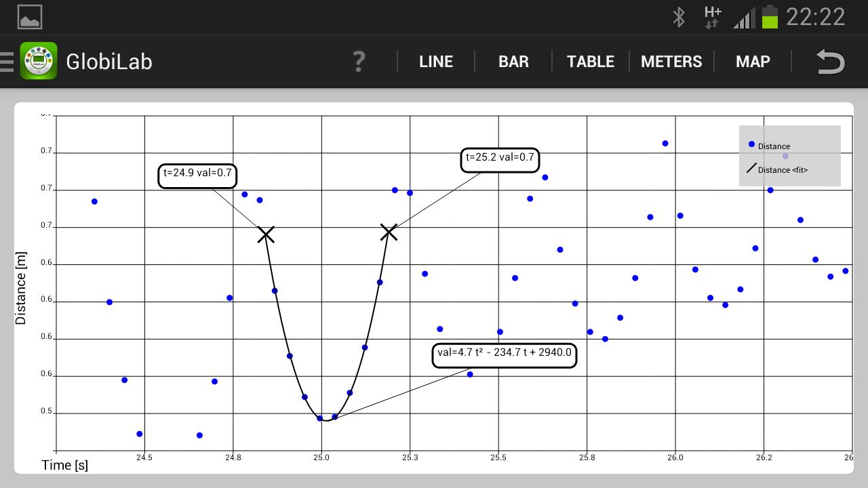Tap the t=25.2 val=0.7 marker label
Image resolution: width=868 pixels, height=488 pixels.
click(500, 160)
